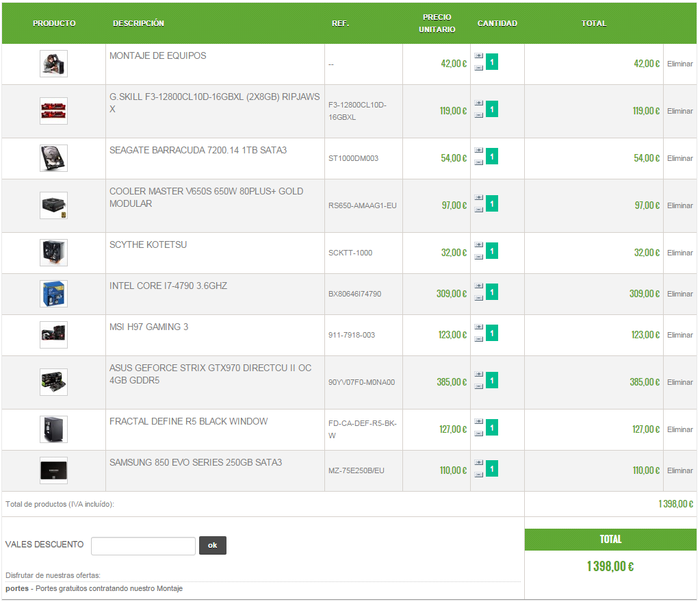Increase quantity for ASUS GEFORCE STRIX GTX970
This screenshot has width=700, height=604.
click(478, 375)
